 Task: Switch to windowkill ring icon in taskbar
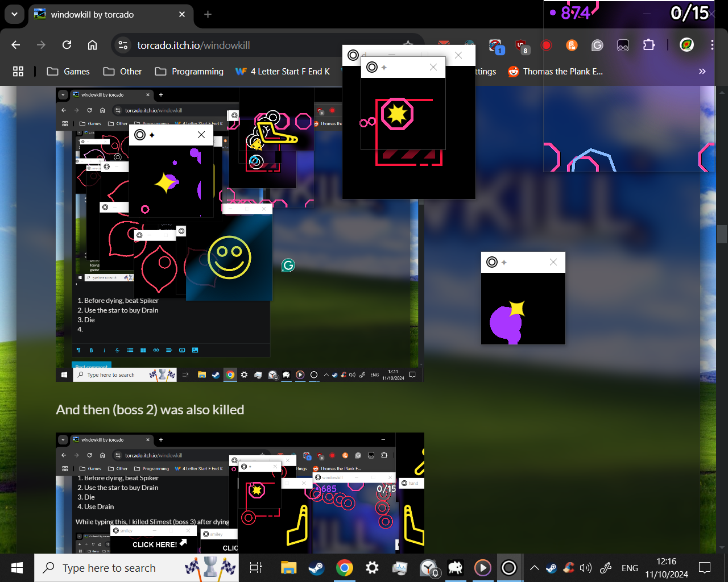click(509, 568)
